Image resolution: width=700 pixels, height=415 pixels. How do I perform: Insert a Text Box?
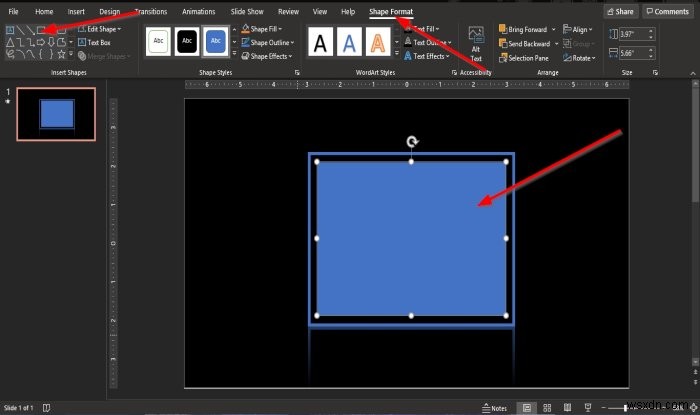94,42
